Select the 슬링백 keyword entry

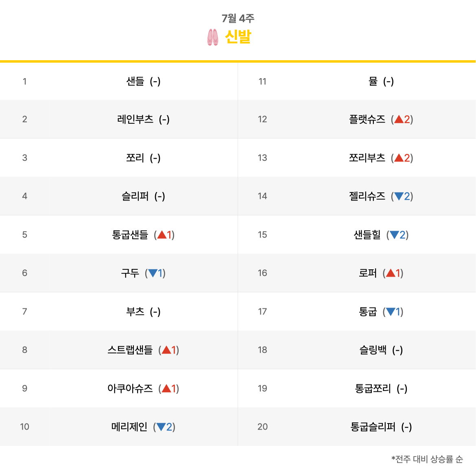[x=373, y=350]
